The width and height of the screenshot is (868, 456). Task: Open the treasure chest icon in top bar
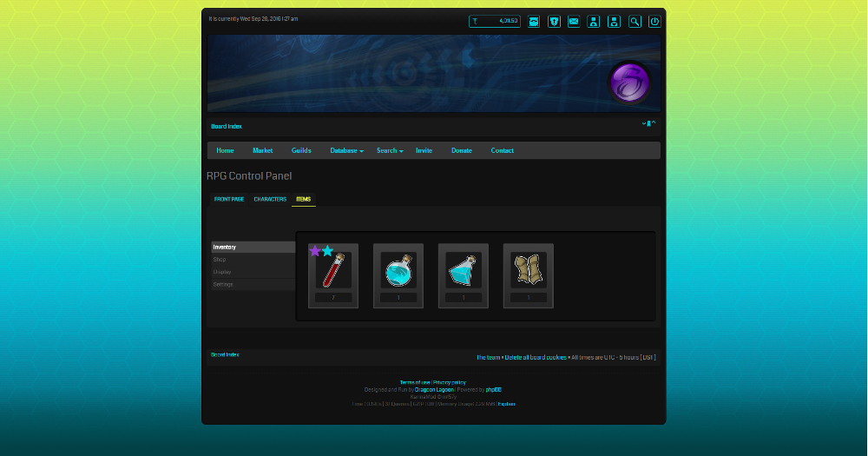pos(534,22)
